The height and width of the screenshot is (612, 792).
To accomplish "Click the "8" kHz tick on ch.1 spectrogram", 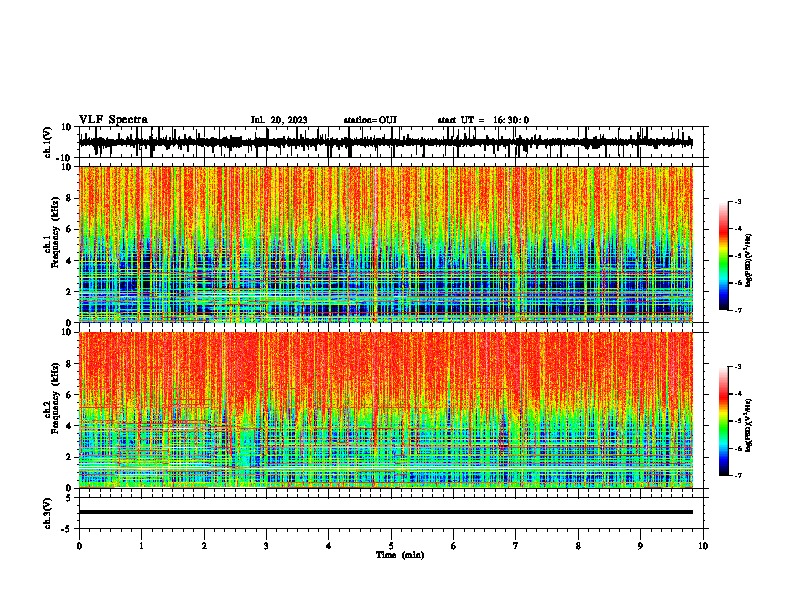I will click(x=69, y=198).
